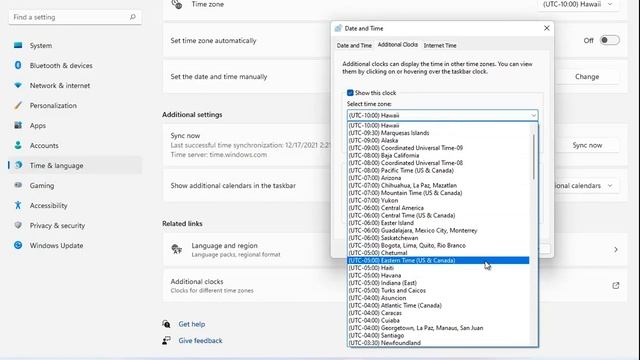
Task: Click the Apps icon in sidebar
Action: (18, 125)
